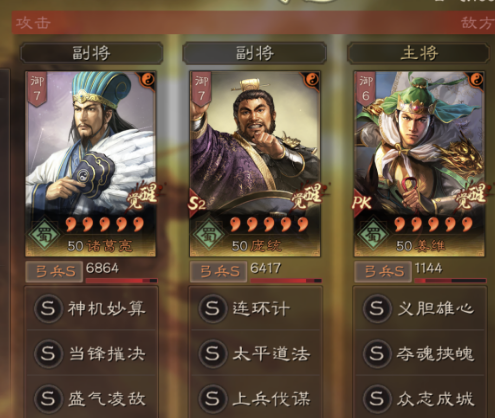Tap the 御 6 banner on 姜维's card
The width and height of the screenshot is (495, 418).
click(365, 89)
